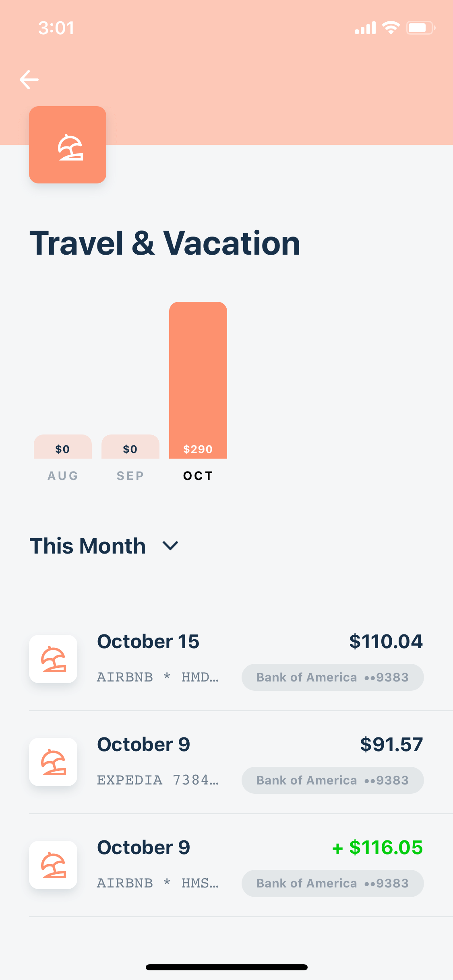
Task: Tap the battery status icon
Action: [x=421, y=28]
